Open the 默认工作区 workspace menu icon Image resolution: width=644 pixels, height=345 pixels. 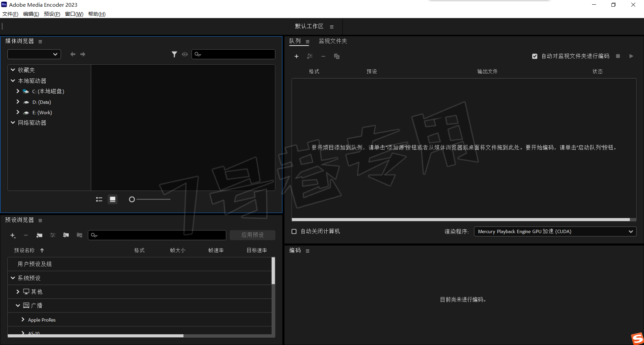pos(332,27)
